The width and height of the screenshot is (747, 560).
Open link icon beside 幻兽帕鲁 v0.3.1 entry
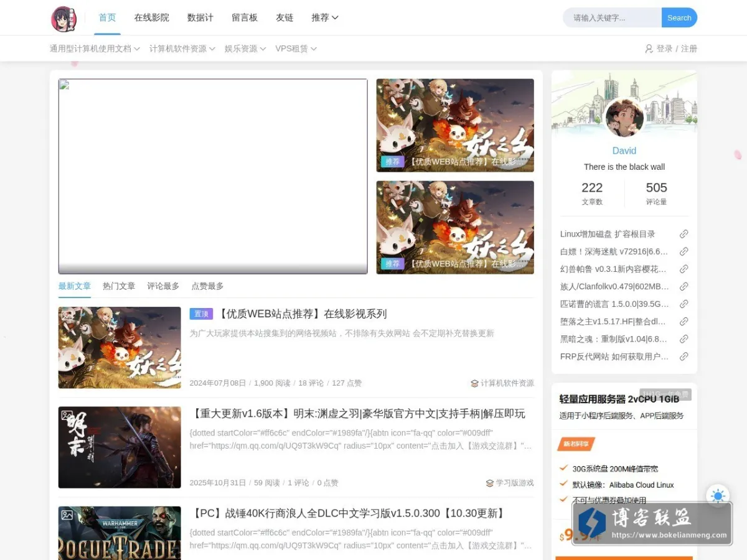click(x=684, y=269)
